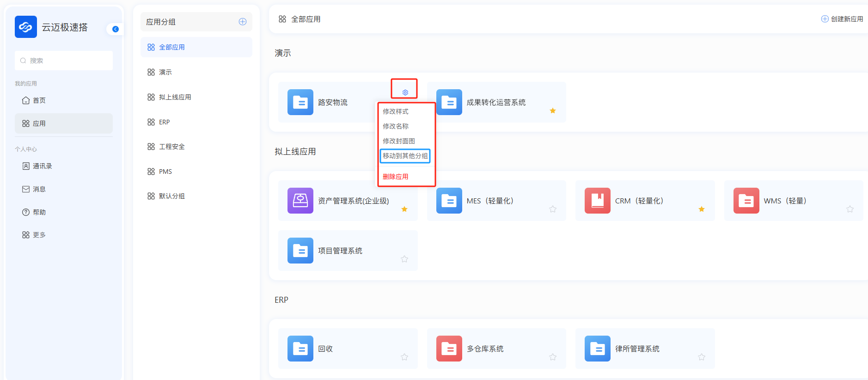Choose 移动到其他分组 from the context menu
The image size is (868, 380).
coord(405,156)
